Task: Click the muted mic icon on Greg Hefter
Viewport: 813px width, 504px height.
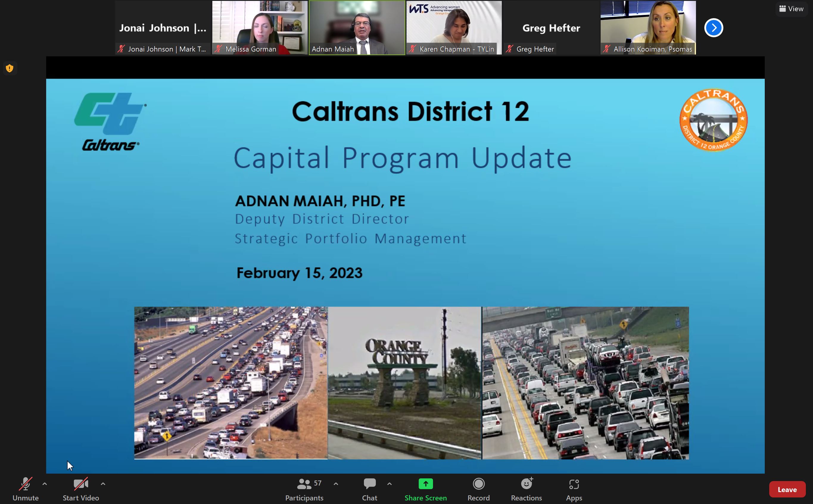Action: (509, 49)
